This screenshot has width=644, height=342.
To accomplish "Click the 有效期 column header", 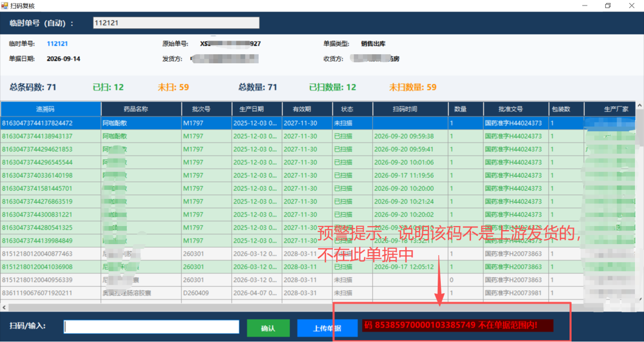I will (307, 109).
